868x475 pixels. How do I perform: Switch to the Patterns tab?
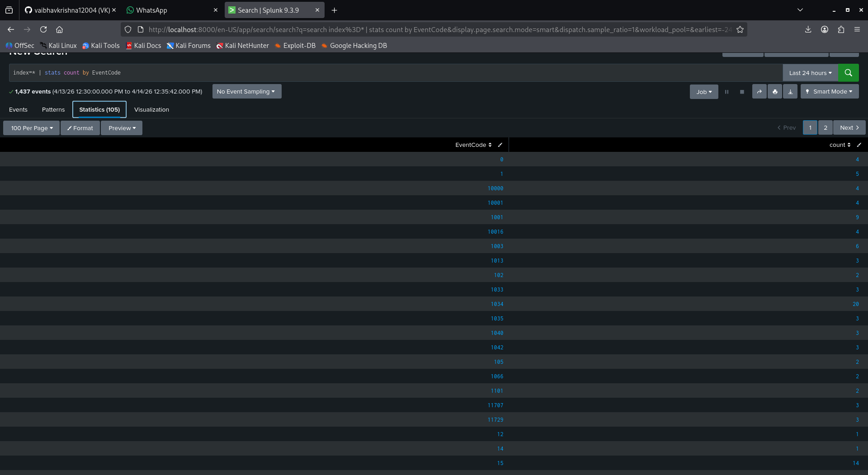coord(53,109)
